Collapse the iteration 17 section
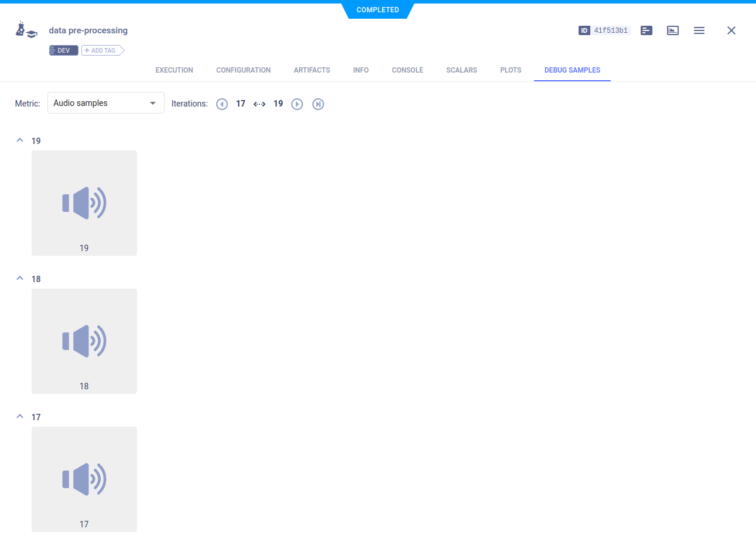The height and width of the screenshot is (556, 756). [20, 417]
